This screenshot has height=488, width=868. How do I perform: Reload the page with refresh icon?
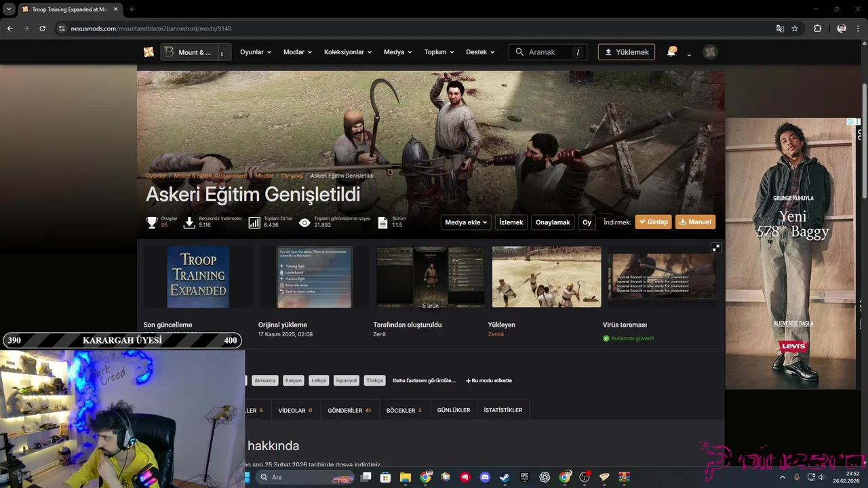(x=42, y=28)
